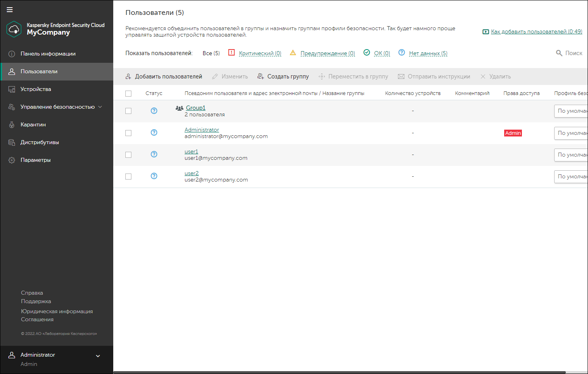Screen dimensions: 588x374
Task: Open the security profile dropdown for Administrator
Action: coord(571,133)
